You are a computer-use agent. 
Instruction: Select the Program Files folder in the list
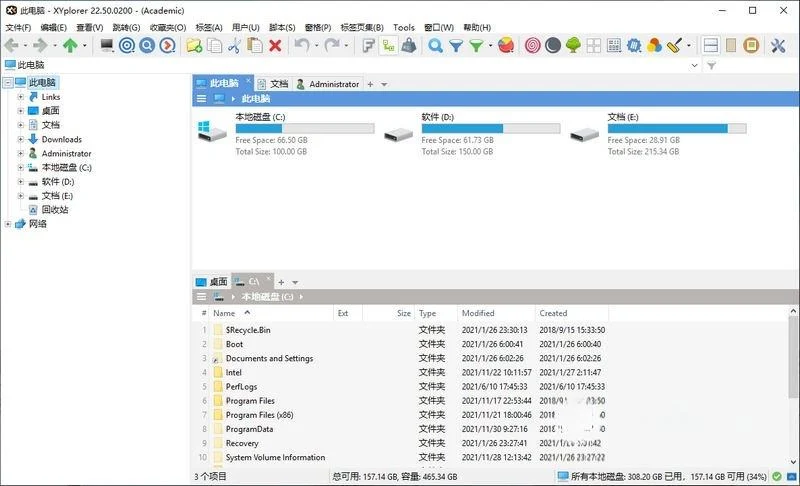point(250,401)
